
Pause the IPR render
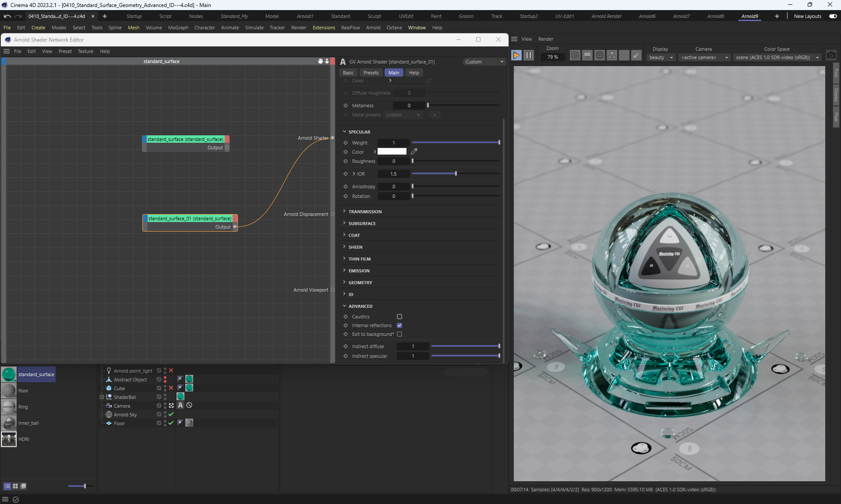pyautogui.click(x=529, y=56)
